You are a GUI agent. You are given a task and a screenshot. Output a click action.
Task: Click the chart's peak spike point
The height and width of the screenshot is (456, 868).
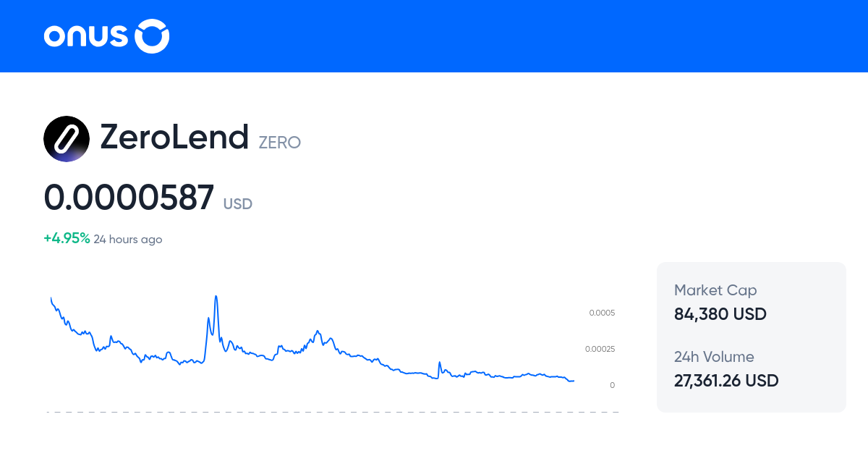[216, 296]
